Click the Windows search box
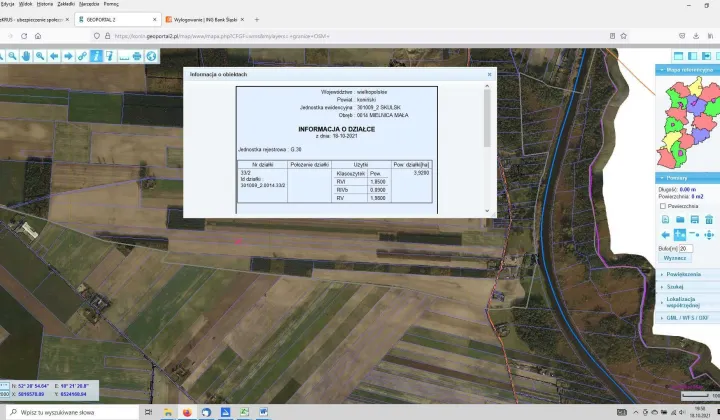This screenshot has width=720, height=420. pyautogui.click(x=72, y=412)
